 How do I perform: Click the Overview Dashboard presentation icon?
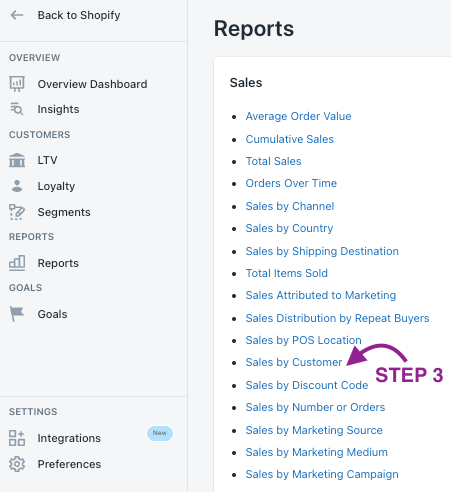pyautogui.click(x=17, y=84)
